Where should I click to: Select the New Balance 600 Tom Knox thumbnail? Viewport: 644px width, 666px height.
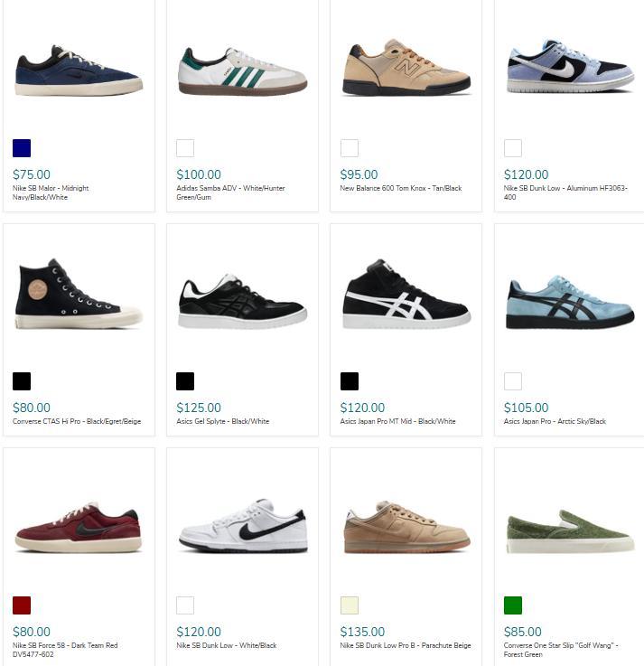406,67
